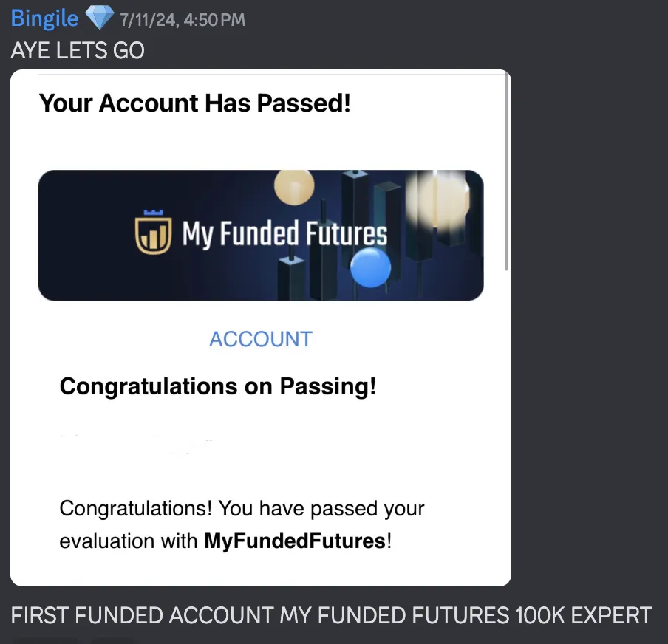Click the gold sphere at banner top
This screenshot has height=644, width=668.
click(294, 187)
